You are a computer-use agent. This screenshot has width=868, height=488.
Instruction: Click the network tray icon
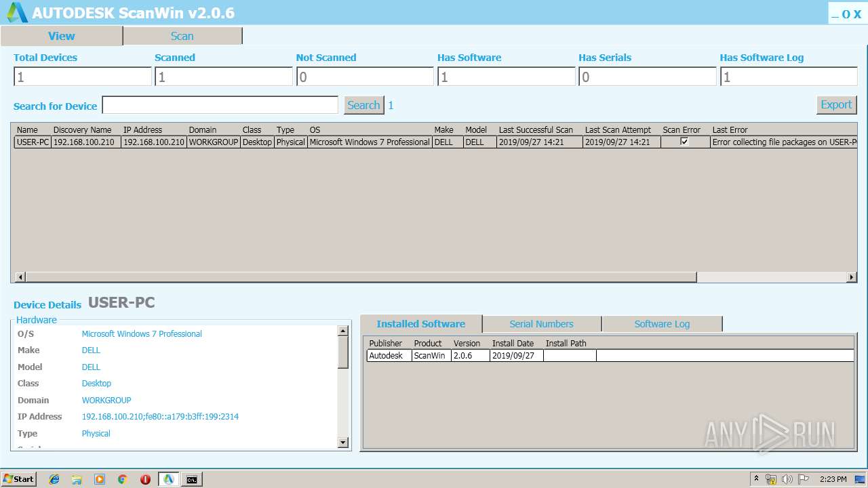coord(771,479)
